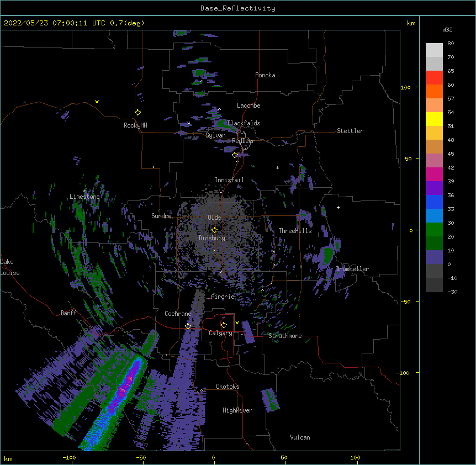Click the white plus marker north of Drumheller
The width and height of the screenshot is (476, 465).
tap(338, 207)
